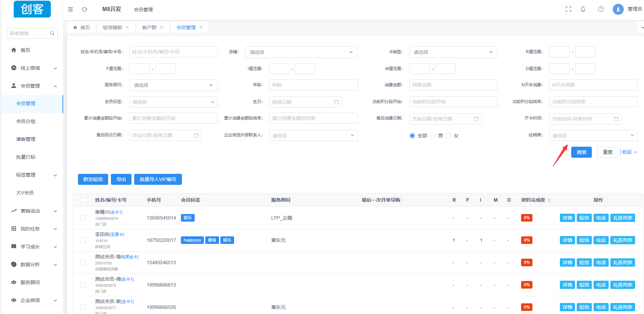644x314 pixels.
Task: Switch to the 短信模板 tab
Action: (x=113, y=27)
